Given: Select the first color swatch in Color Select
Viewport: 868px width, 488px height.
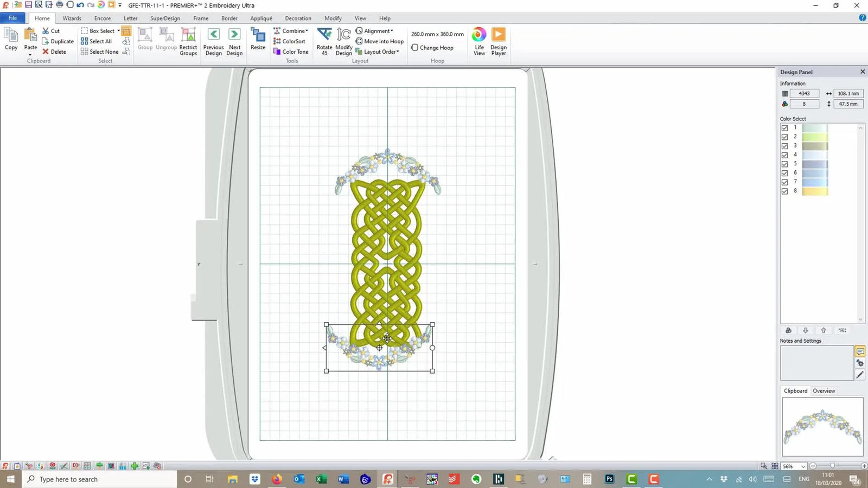Looking at the screenshot, I should 814,127.
